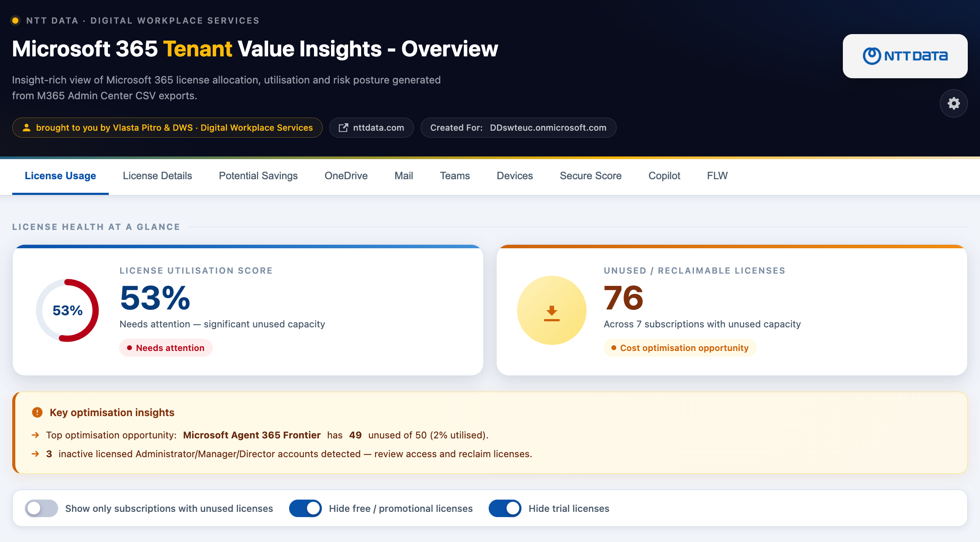Click the 'Needs attention — significant unused capacity' text
Screen dimensions: 980x542
(222, 324)
